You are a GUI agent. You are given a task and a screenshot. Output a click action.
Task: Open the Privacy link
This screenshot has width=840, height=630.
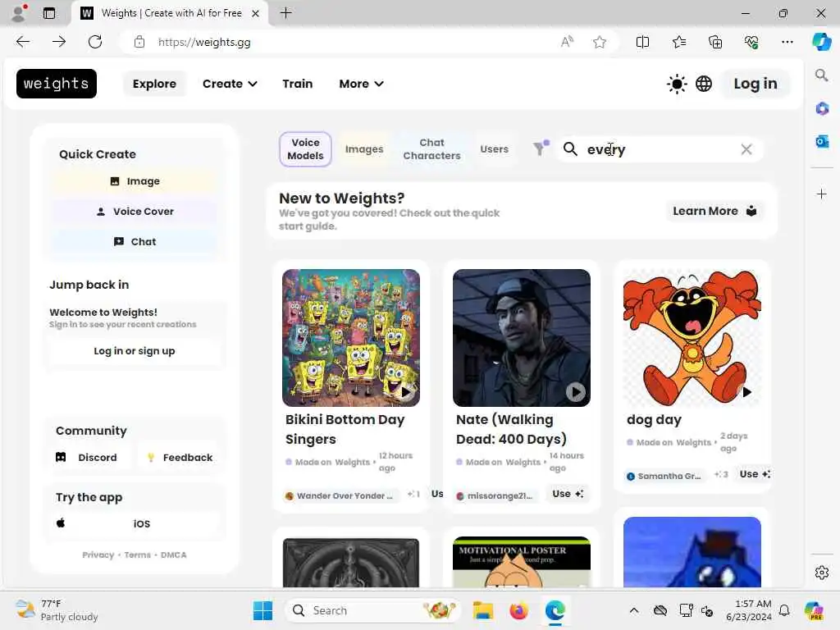pos(98,555)
